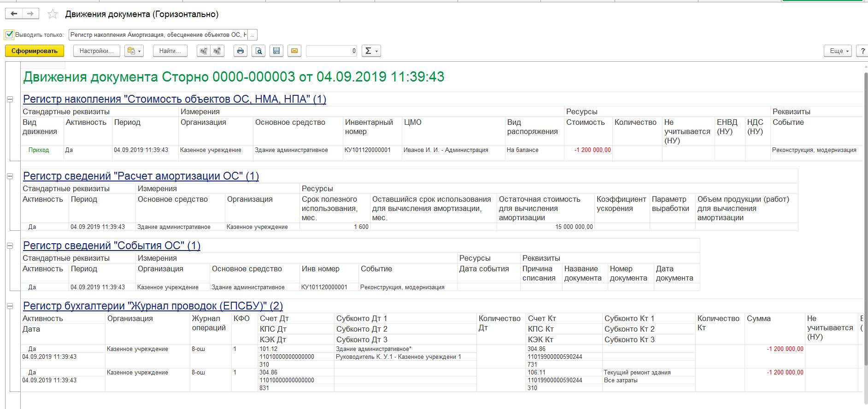Viewport: 868px width, 409px height.
Task: Select the 'Сумма' column header
Action: coord(758,319)
